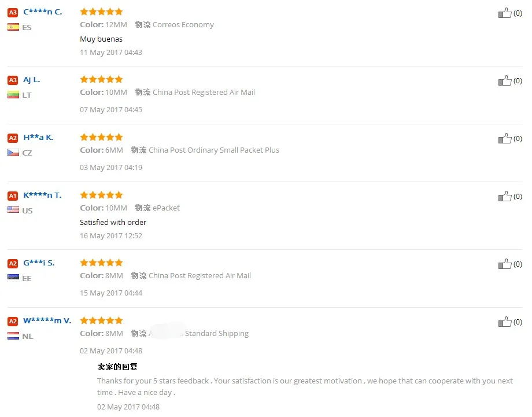Screen dimensions: 532x417
Task: Click the A1 badge beside K****n T.
Action: [x=13, y=196]
